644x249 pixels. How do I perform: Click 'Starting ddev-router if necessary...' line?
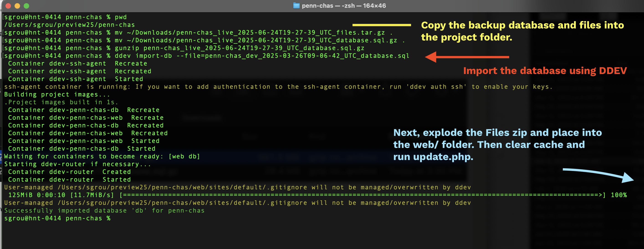tap(77, 164)
